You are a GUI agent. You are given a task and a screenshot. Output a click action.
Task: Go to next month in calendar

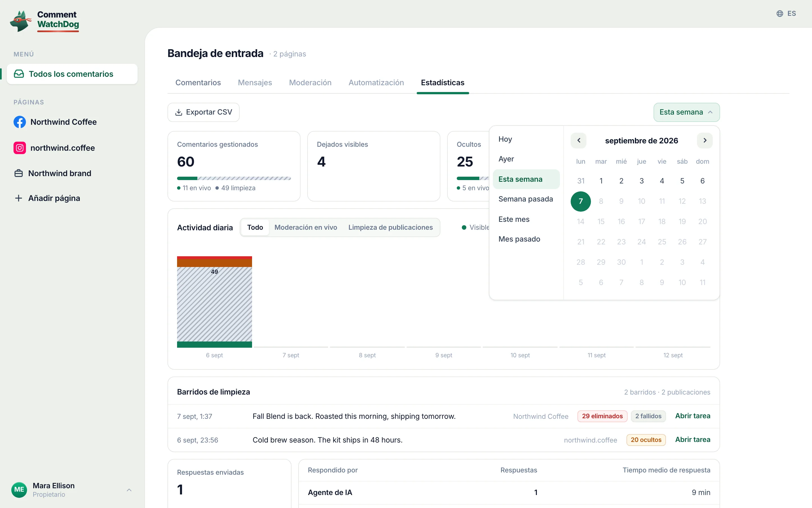click(x=705, y=141)
